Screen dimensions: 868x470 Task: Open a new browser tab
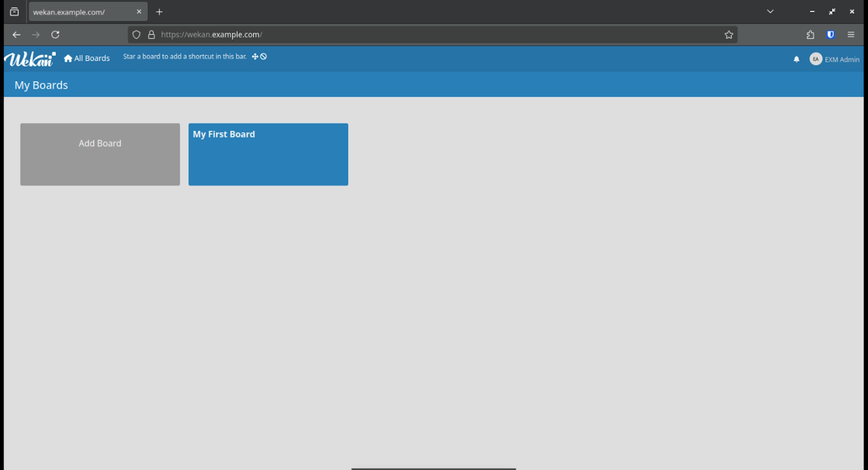click(x=159, y=12)
